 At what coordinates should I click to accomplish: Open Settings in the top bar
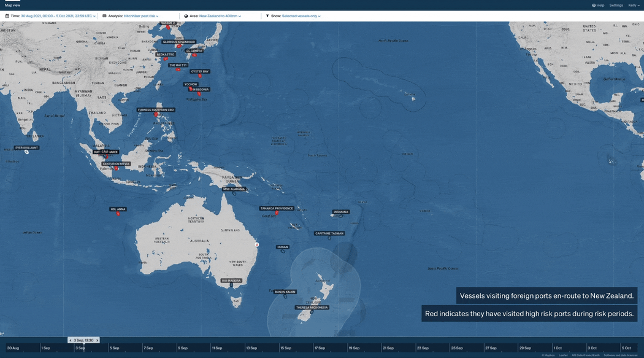pos(616,6)
